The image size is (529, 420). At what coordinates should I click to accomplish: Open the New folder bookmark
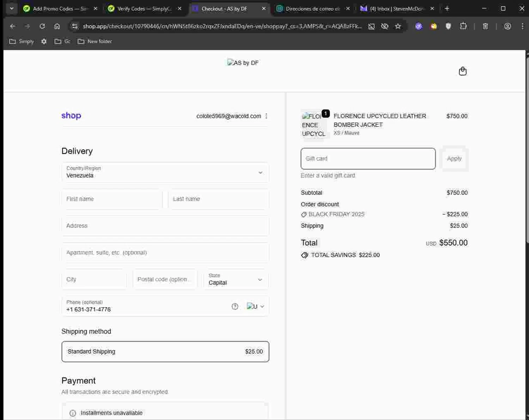pyautogui.click(x=95, y=41)
